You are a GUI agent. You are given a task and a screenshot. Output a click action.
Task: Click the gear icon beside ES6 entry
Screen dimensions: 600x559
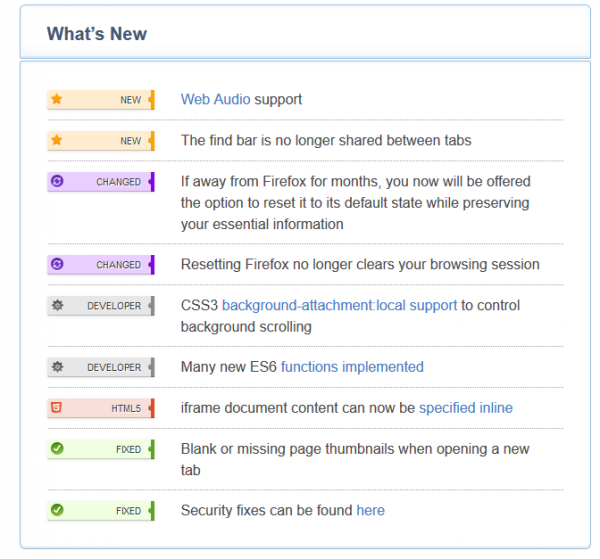(57, 367)
